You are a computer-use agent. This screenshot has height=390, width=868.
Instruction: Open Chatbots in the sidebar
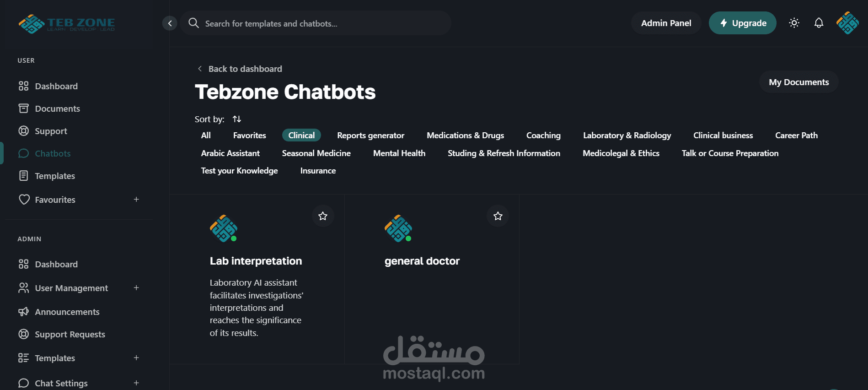point(53,153)
